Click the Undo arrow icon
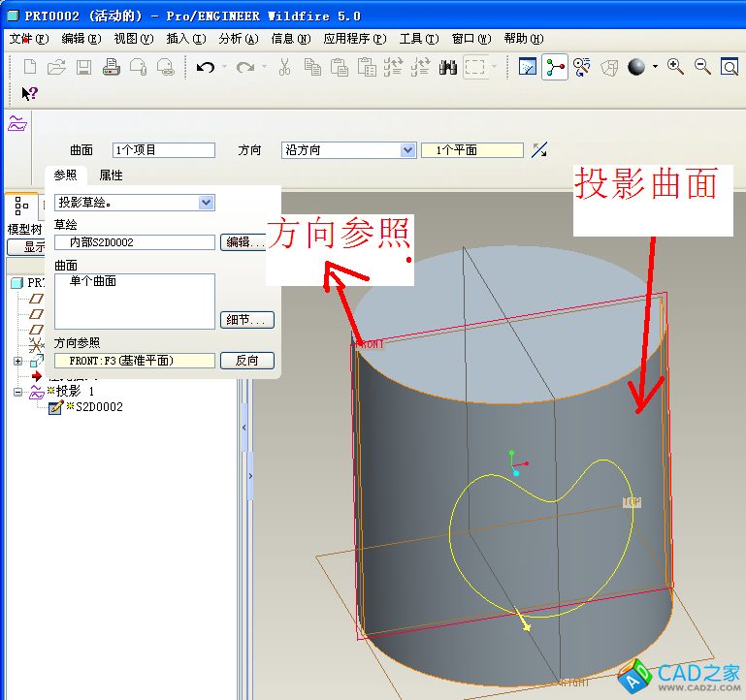The width and height of the screenshot is (746, 700). tap(206, 67)
